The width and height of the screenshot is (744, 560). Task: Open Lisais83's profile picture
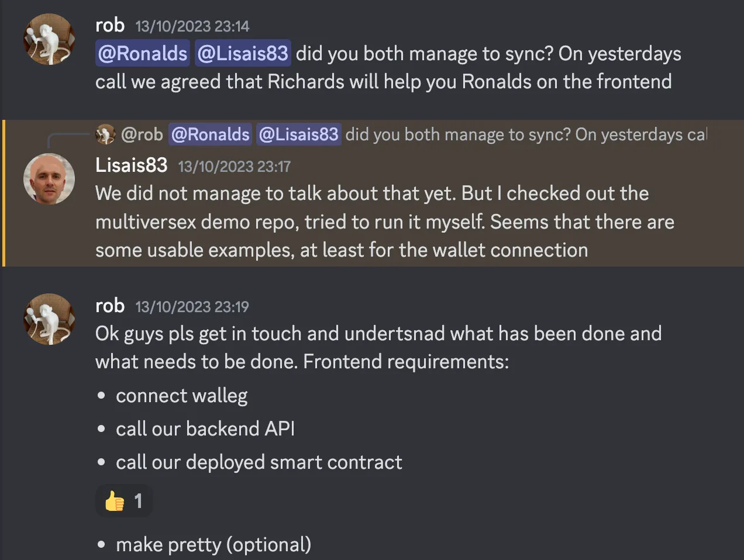click(x=49, y=179)
